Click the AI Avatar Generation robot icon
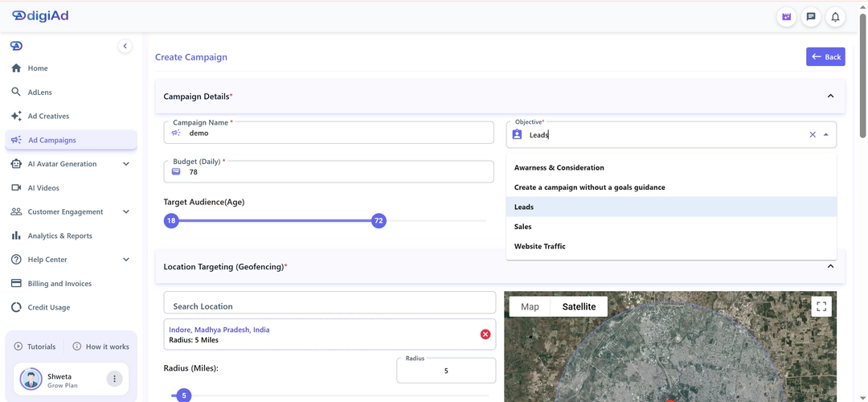 [x=16, y=164]
